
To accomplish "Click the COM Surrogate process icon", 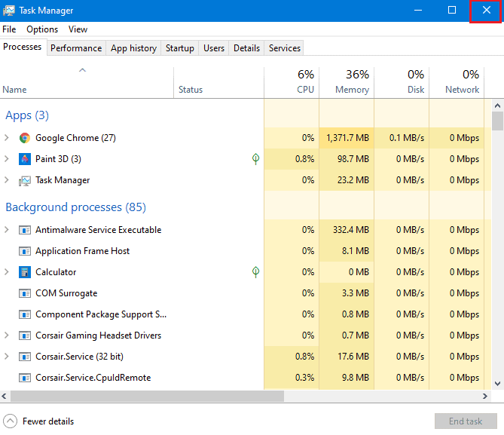I will 25,293.
